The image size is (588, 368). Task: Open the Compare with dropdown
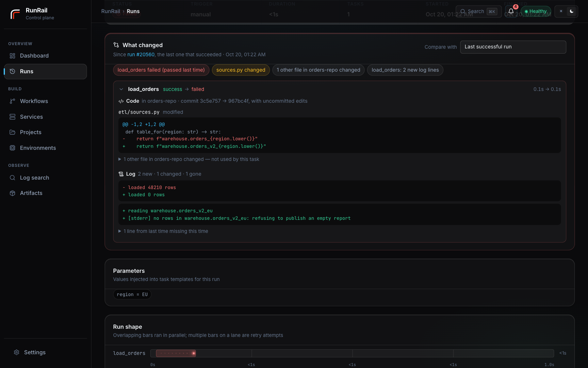click(x=513, y=47)
